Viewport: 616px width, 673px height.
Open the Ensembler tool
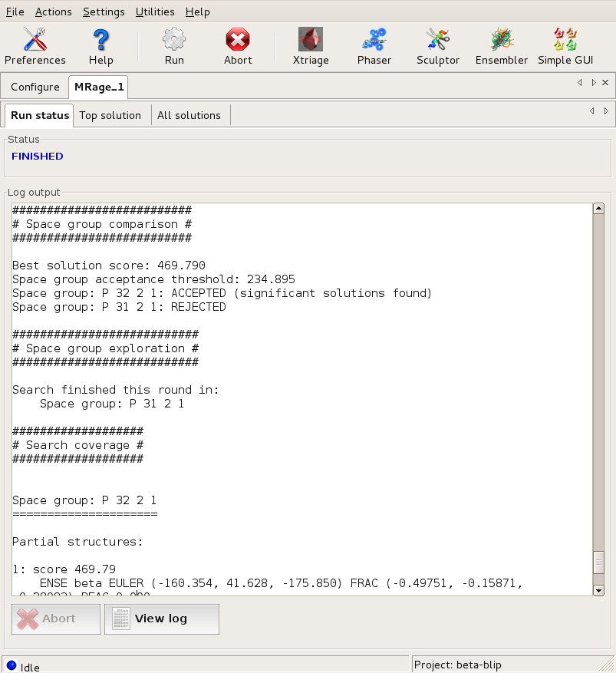(x=502, y=46)
